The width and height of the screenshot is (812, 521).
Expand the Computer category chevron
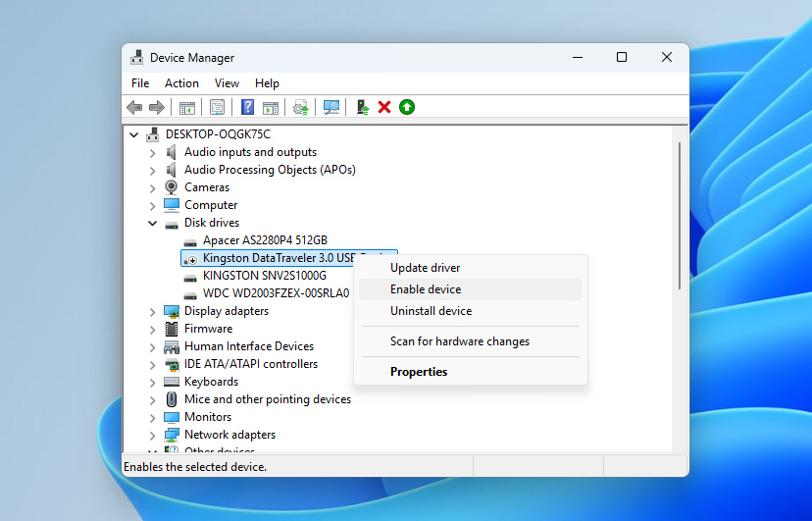(152, 206)
